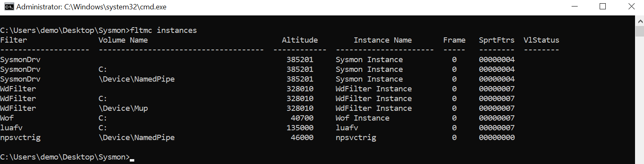Click the VlStatus column header
The height and width of the screenshot is (164, 644).
click(x=541, y=40)
